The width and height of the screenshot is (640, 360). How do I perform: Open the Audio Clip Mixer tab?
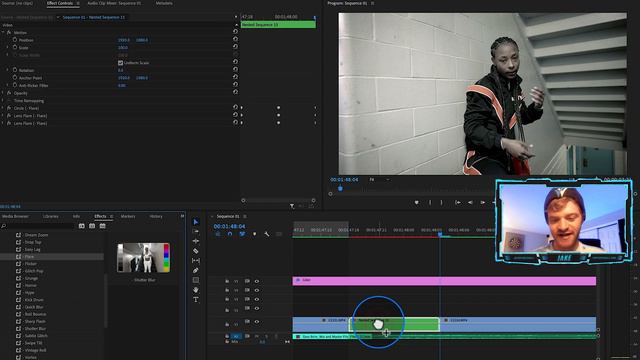(114, 3)
